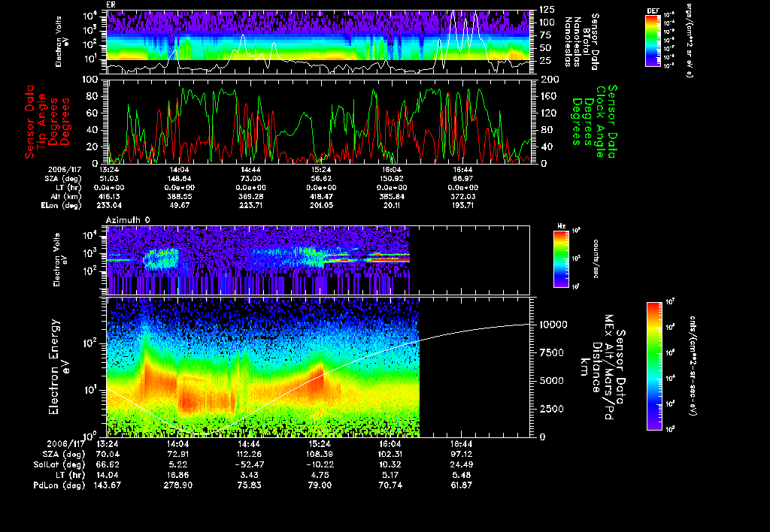The image size is (770, 532).
Task: Click the SZA value 102.31
Action: [x=390, y=455]
